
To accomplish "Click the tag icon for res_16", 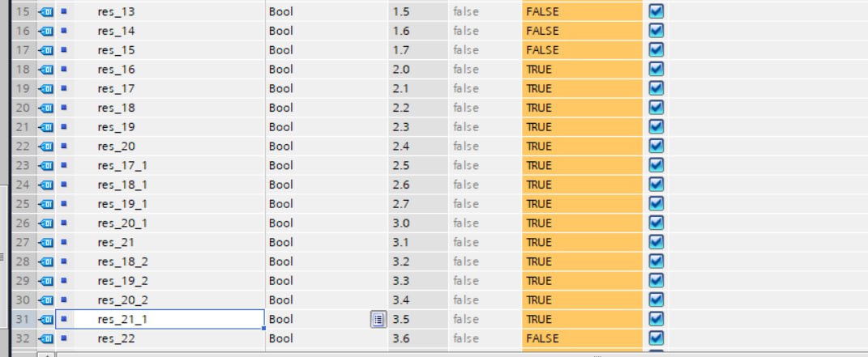I will click(46, 70).
